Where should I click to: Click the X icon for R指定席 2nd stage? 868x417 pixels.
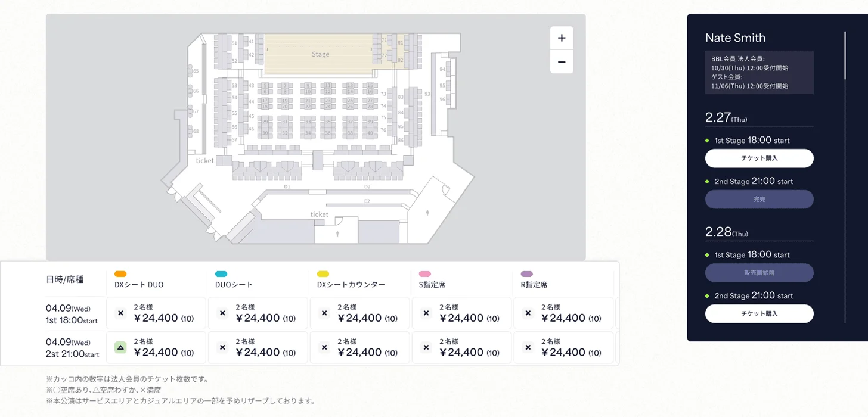coord(528,347)
